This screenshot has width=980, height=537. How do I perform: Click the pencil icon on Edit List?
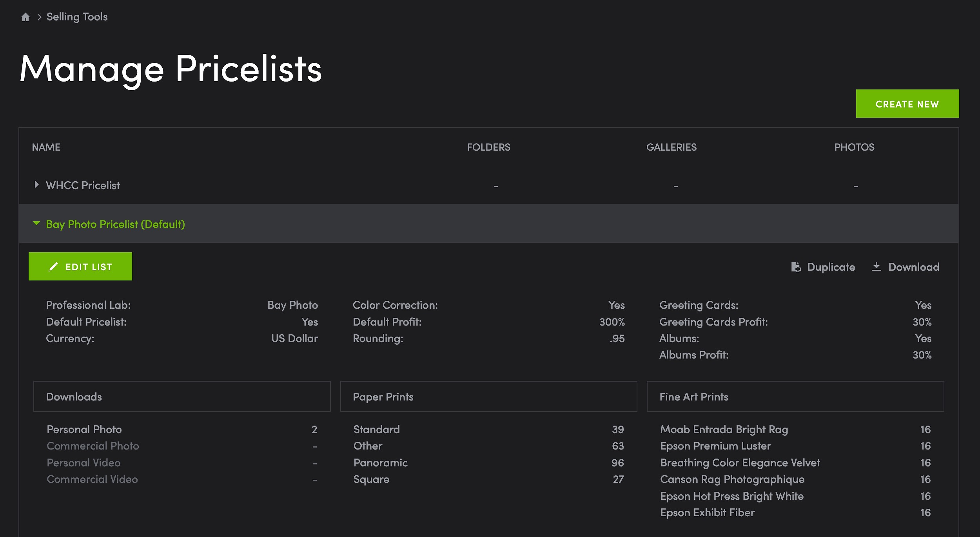point(53,267)
